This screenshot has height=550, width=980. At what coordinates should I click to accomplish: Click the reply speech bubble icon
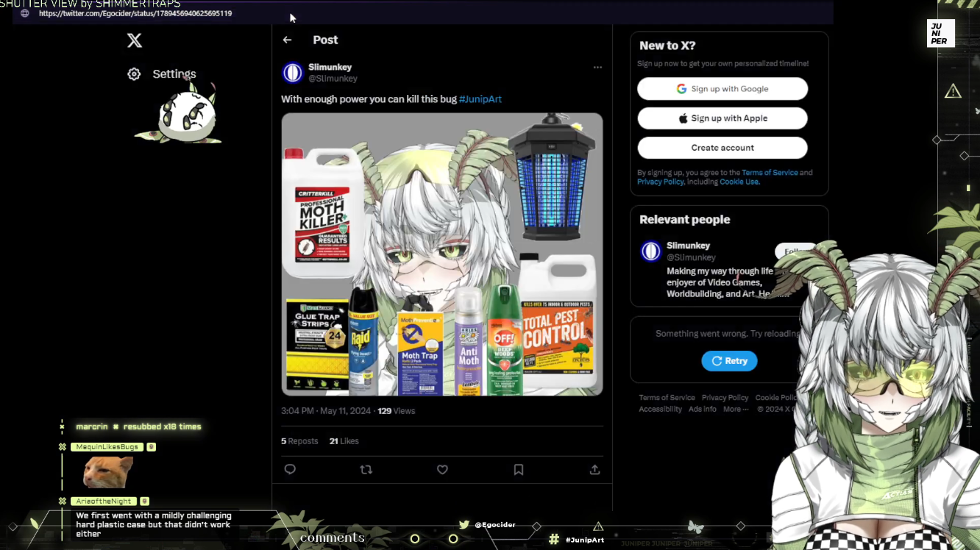click(x=290, y=469)
